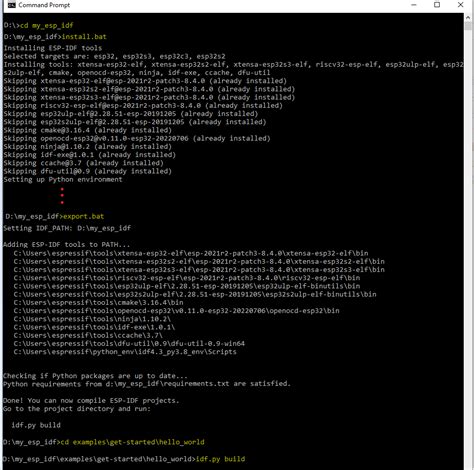Viewport: 474px width, 470px height.
Task: Click the path ending in 'openocd-esp32\bin'
Action: 177,311
